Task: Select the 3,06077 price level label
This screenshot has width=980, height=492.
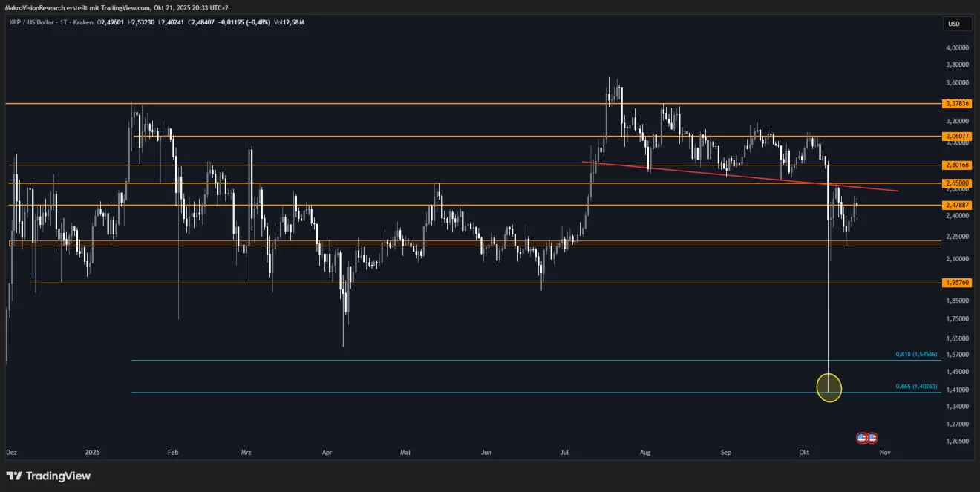Action: [956, 137]
